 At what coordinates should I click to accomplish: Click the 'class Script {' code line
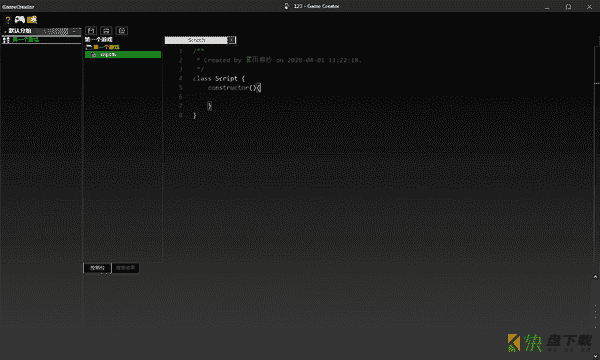pos(218,78)
